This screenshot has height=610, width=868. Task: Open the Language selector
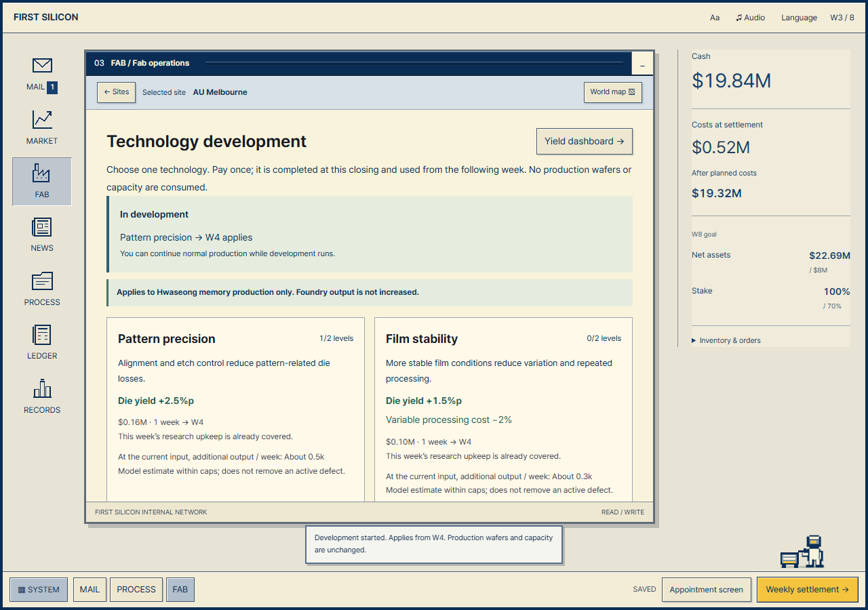(x=799, y=18)
